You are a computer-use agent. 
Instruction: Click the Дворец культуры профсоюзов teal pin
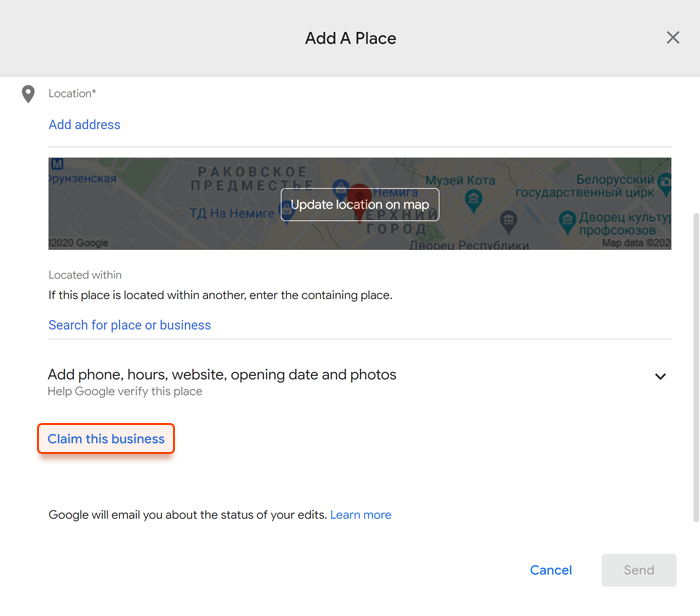pos(567,222)
